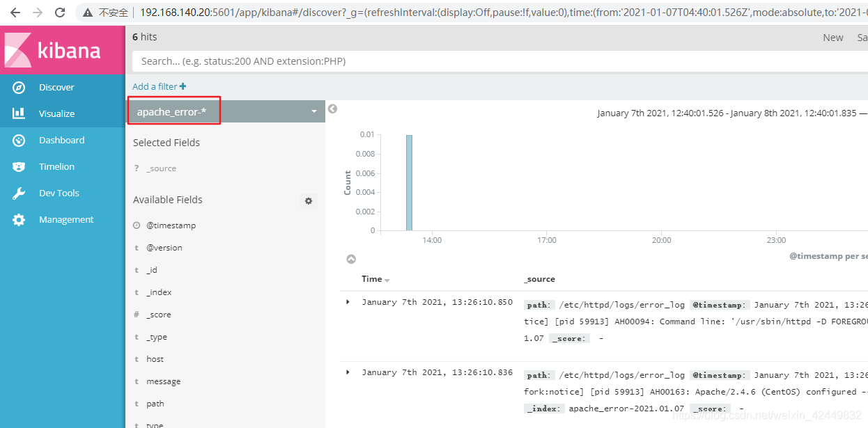
Task: Click the @timestamp clock type icon
Action: coord(137,225)
